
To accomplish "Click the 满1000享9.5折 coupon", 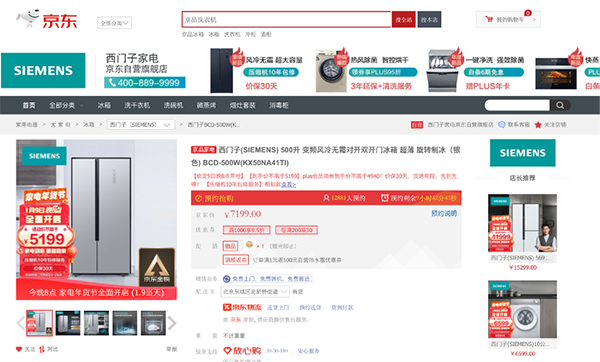I will (246, 230).
